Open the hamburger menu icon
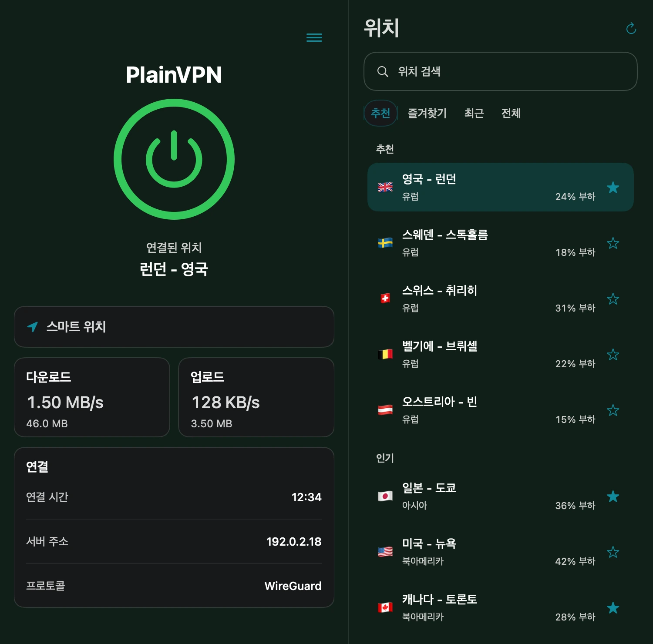Viewport: 653px width, 644px height. (x=314, y=37)
